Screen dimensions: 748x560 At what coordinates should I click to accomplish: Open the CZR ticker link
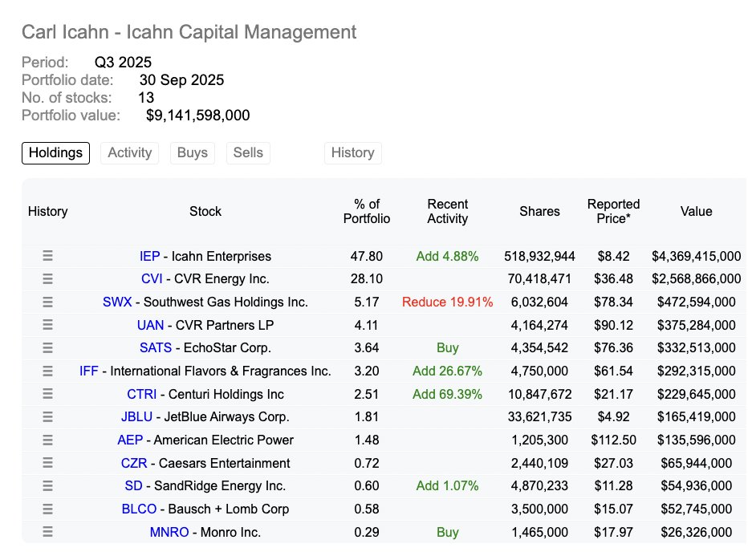tap(134, 463)
